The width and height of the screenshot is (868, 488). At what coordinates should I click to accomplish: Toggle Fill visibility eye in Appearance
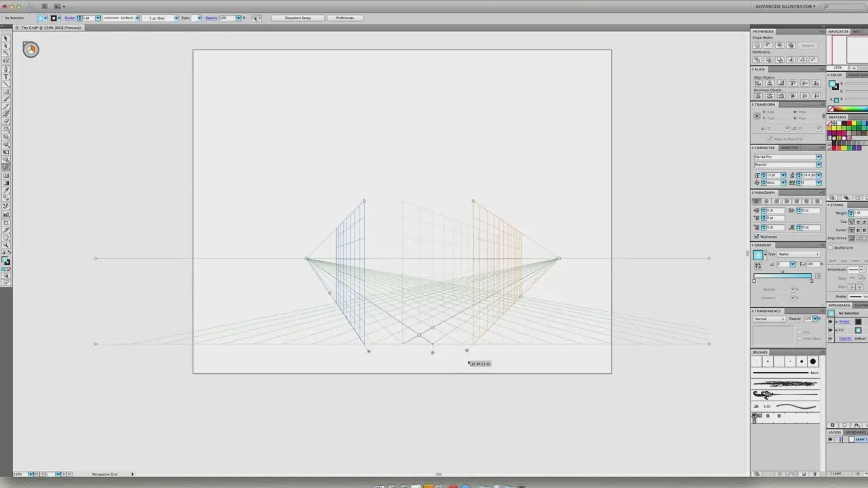pyautogui.click(x=831, y=330)
